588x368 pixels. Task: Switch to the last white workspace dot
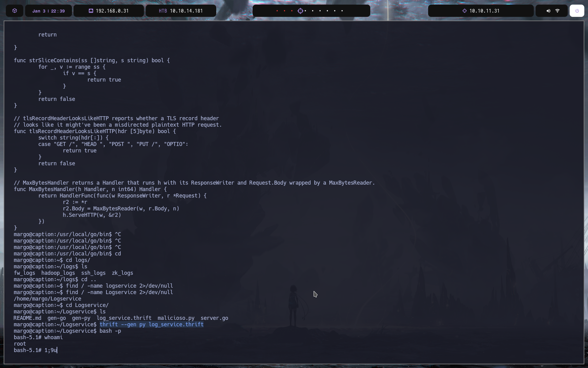(x=342, y=11)
